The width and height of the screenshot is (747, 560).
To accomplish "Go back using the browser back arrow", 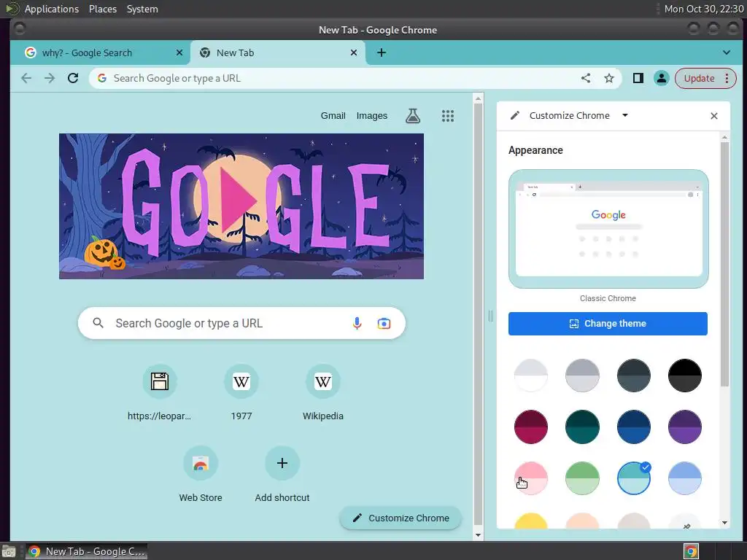I will pos(26,78).
